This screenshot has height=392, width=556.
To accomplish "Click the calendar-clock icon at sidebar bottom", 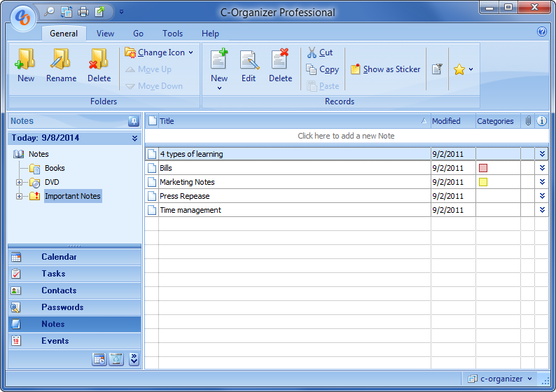I will pos(99,359).
